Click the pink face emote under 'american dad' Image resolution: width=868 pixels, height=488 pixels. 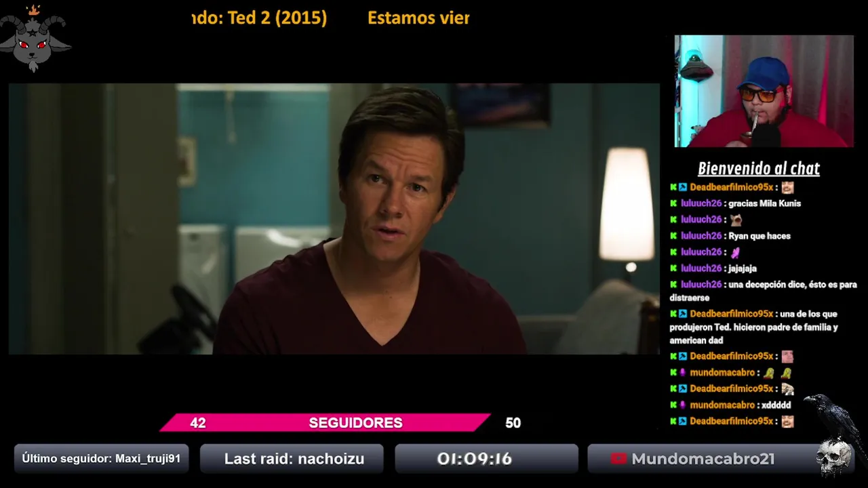[x=787, y=356]
